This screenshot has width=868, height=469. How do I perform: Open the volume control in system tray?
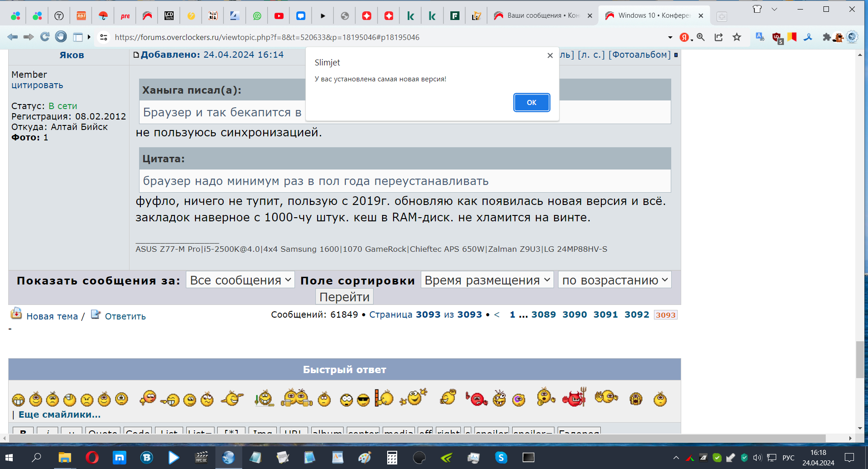tap(757, 458)
